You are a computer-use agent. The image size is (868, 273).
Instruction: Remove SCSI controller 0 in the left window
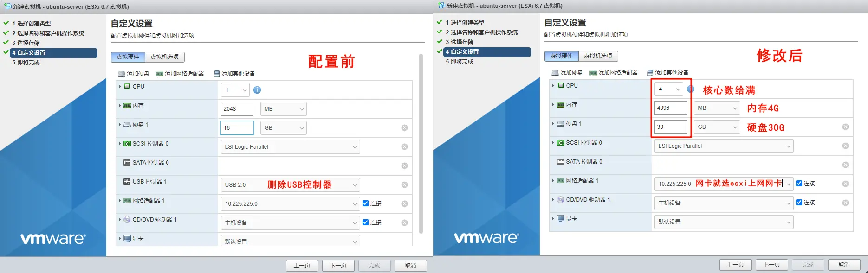(405, 147)
